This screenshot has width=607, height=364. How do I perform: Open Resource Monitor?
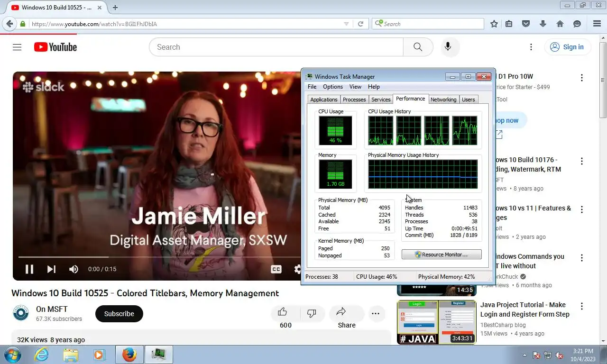tap(441, 255)
